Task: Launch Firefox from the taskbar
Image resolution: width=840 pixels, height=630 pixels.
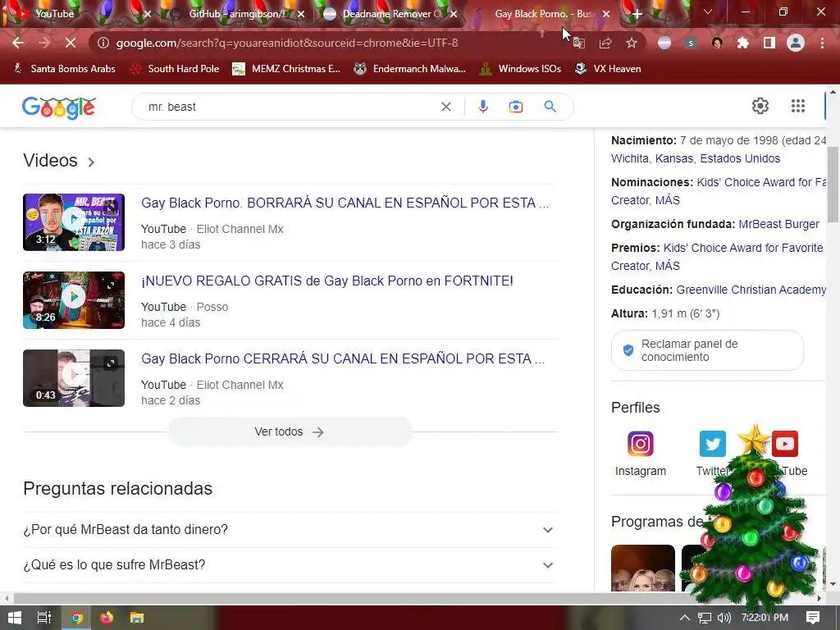Action: click(107, 618)
